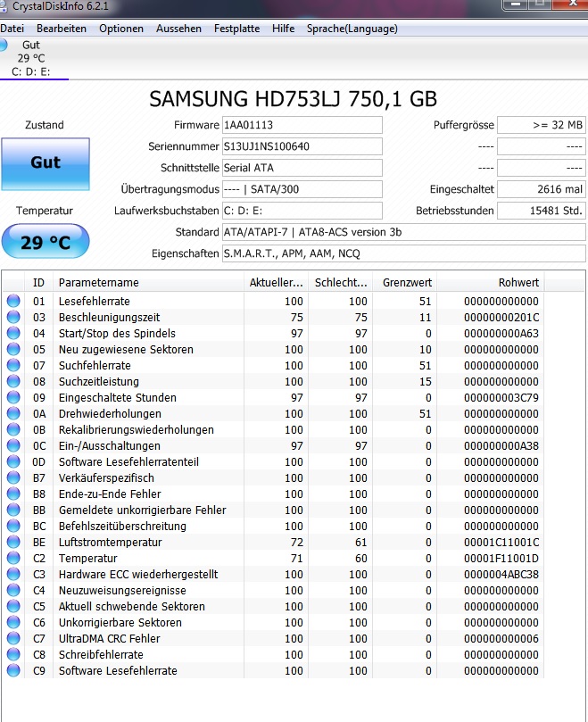Click status icon of Luftstromtemperatur row
Image resolution: width=588 pixels, height=722 pixels.
coord(13,543)
